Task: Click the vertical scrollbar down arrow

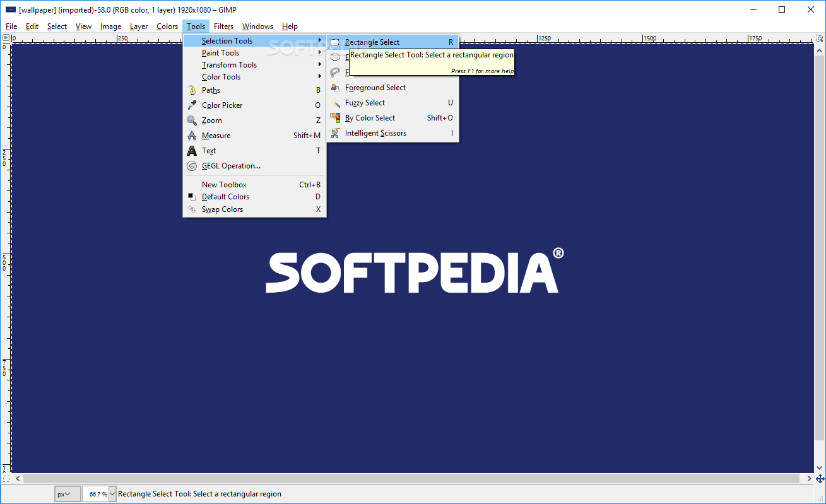Action: 820,468
